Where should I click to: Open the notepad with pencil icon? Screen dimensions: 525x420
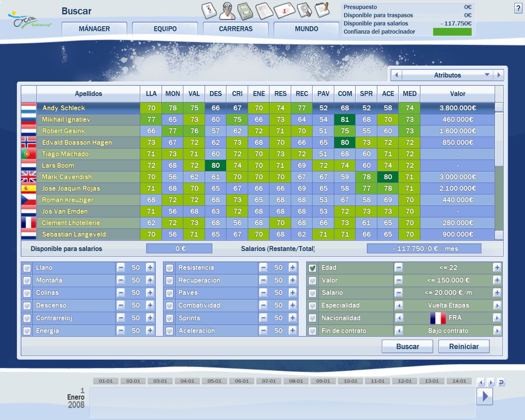[x=322, y=10]
